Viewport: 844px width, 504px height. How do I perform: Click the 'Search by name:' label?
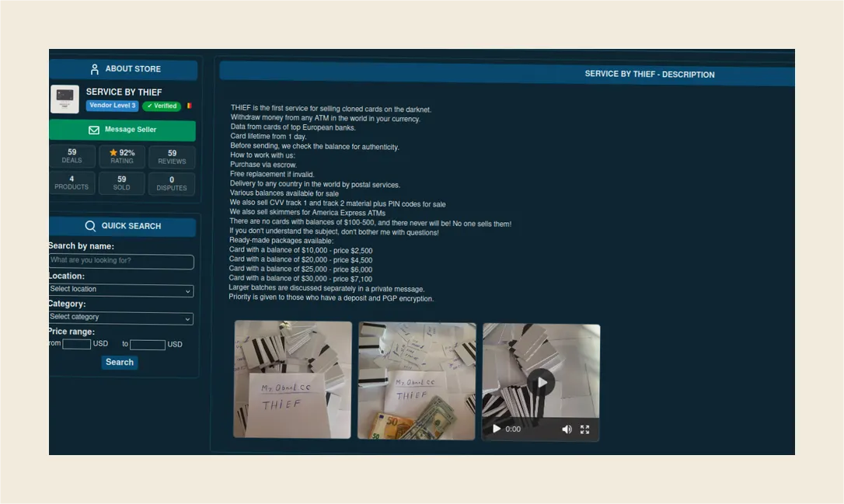tap(82, 246)
